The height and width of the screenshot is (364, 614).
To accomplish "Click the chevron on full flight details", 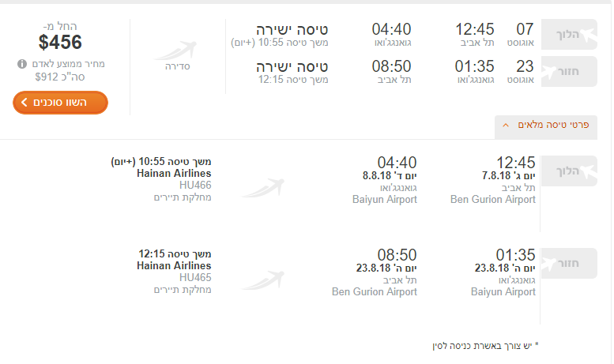I will click(506, 126).
